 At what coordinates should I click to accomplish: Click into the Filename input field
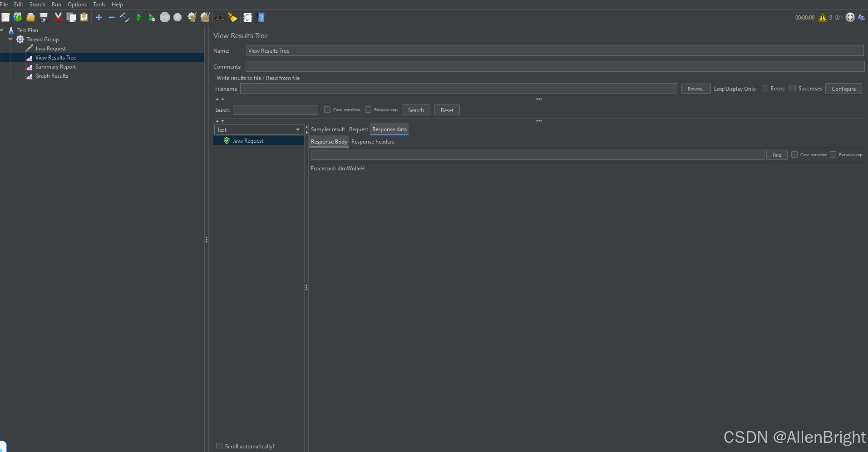pos(459,89)
